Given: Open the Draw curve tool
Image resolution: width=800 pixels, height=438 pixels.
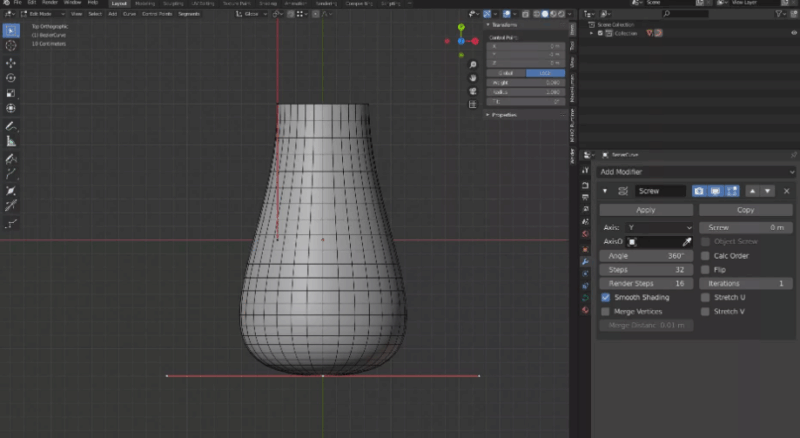Looking at the screenshot, I should (11, 159).
